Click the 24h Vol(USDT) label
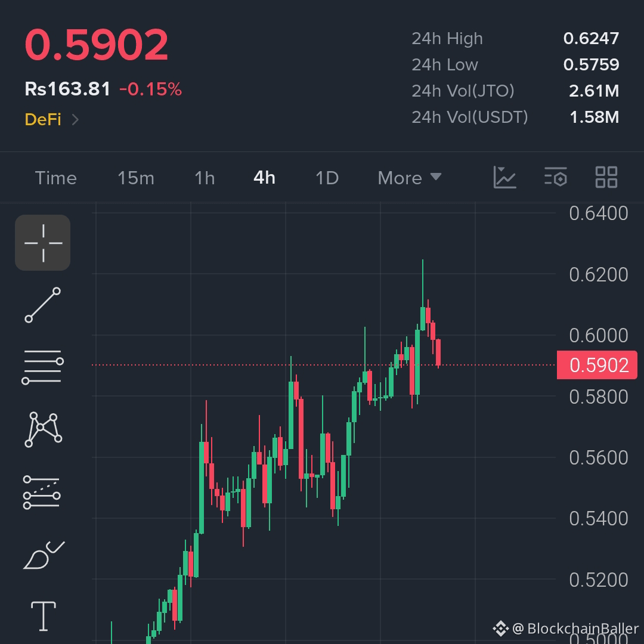This screenshot has width=644, height=644. coord(470,117)
